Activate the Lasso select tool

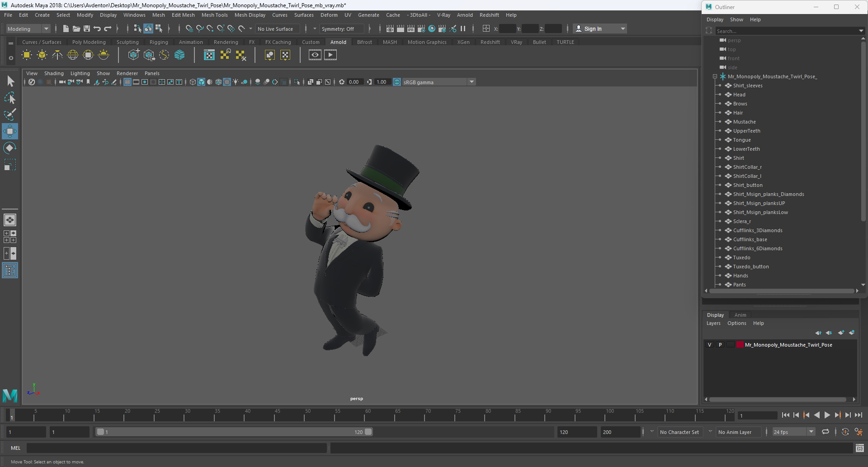tap(10, 98)
